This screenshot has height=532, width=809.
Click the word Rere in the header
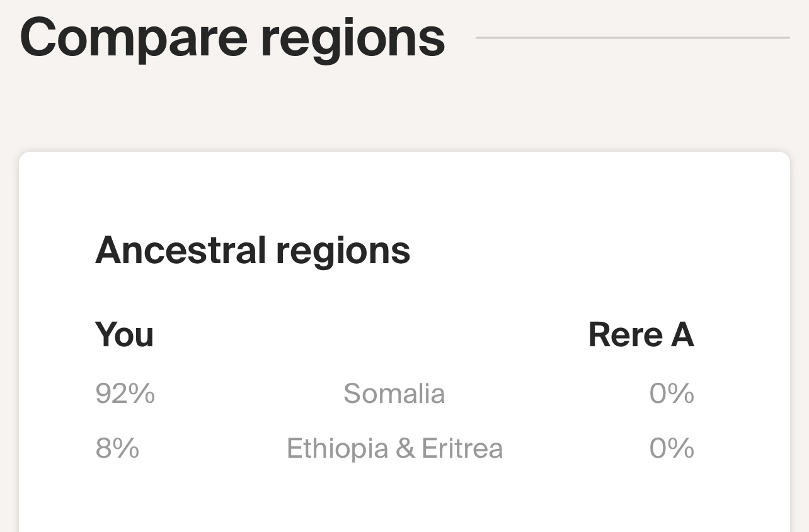[625, 334]
